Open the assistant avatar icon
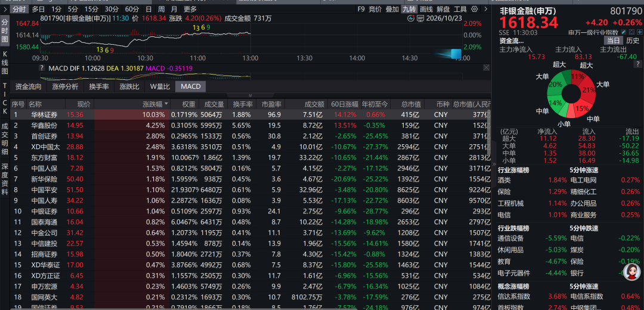 pos(631,272)
